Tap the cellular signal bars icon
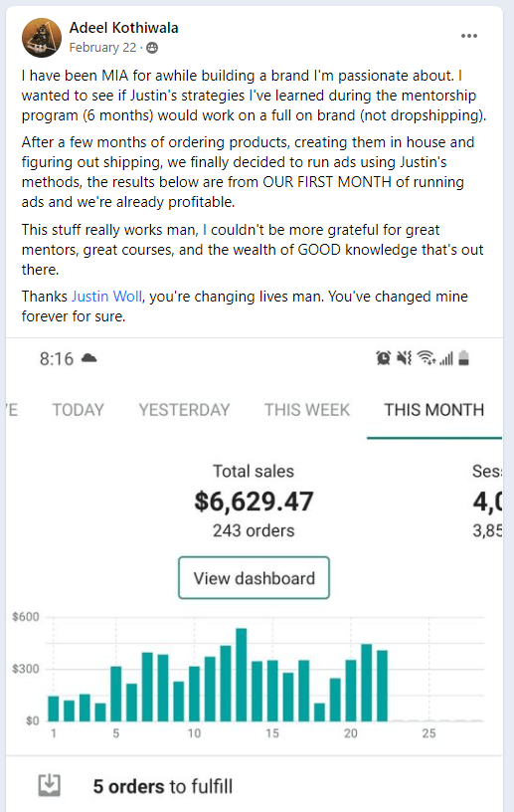 [x=446, y=358]
